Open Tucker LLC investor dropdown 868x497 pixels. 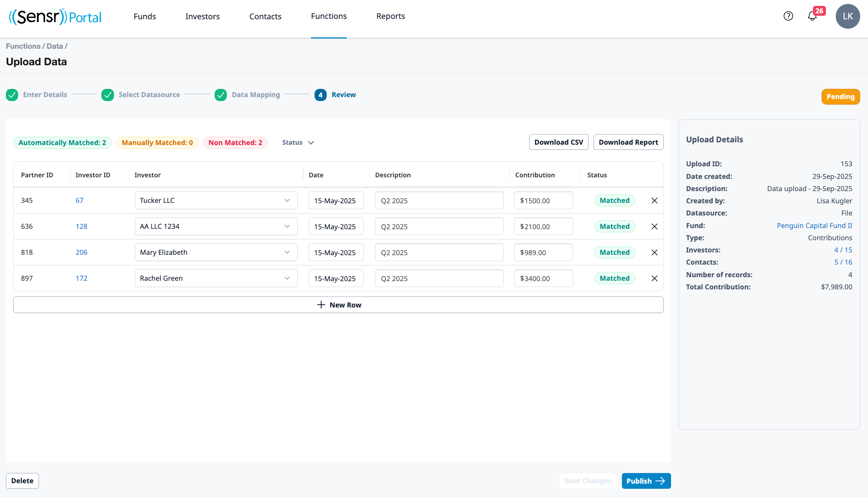(216, 201)
